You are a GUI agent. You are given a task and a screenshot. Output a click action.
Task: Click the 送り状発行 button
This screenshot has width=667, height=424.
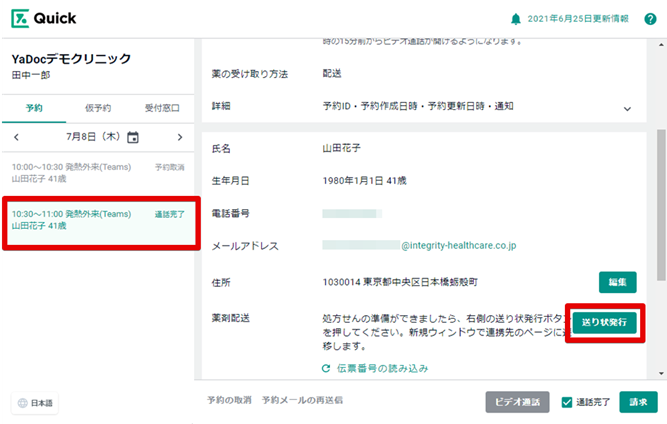pos(604,322)
